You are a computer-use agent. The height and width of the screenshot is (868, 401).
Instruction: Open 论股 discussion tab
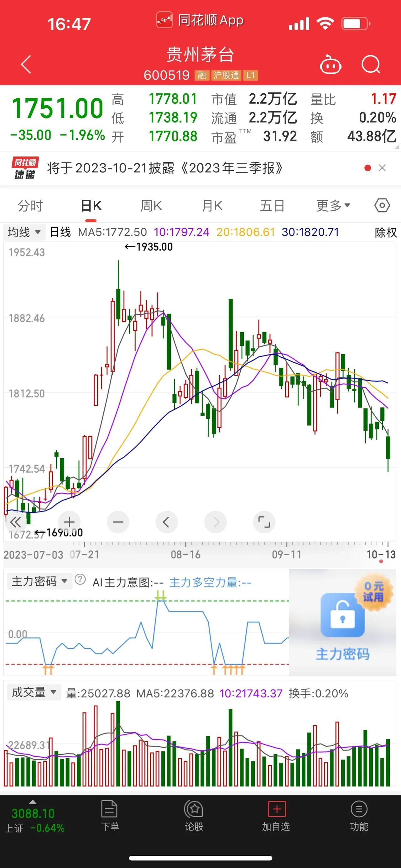194,815
